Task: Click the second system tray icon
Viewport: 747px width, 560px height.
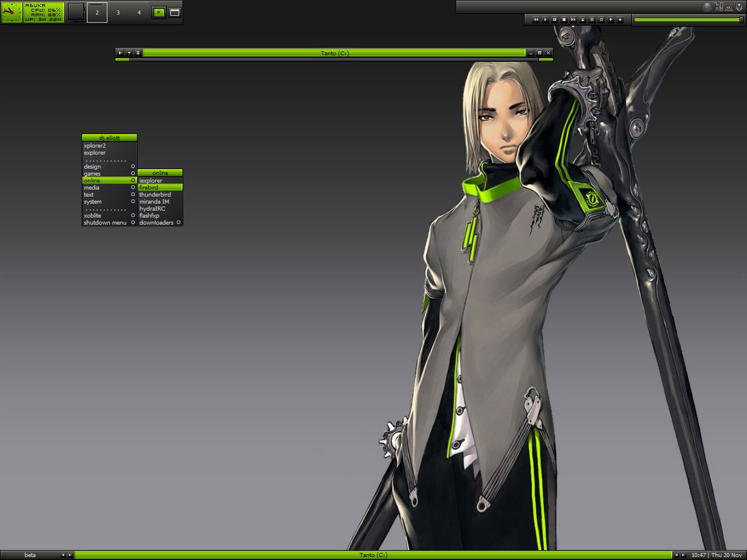Action: pos(718,7)
